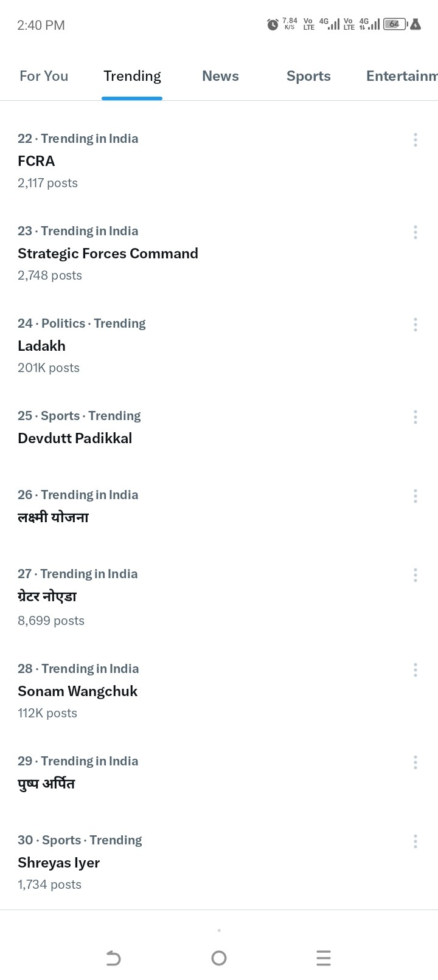
Task: Open overflow menu for Devdutt Padikkal
Action: [x=415, y=417]
